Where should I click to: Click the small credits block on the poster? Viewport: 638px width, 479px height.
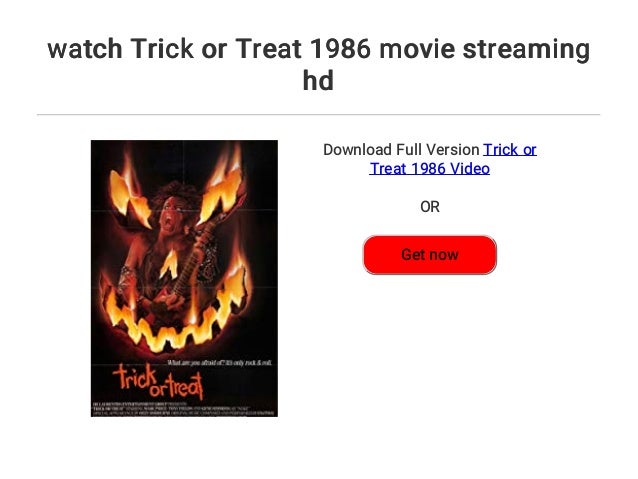tap(184, 408)
